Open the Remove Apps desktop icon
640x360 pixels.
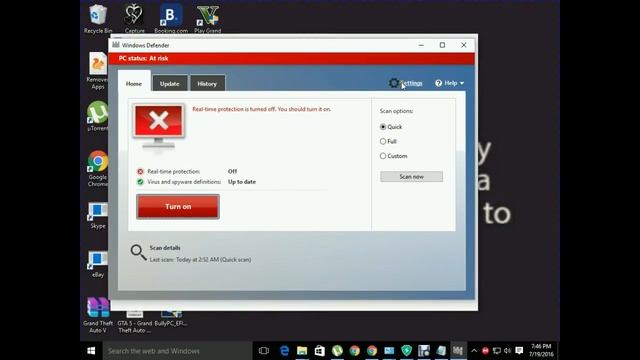tap(98, 71)
